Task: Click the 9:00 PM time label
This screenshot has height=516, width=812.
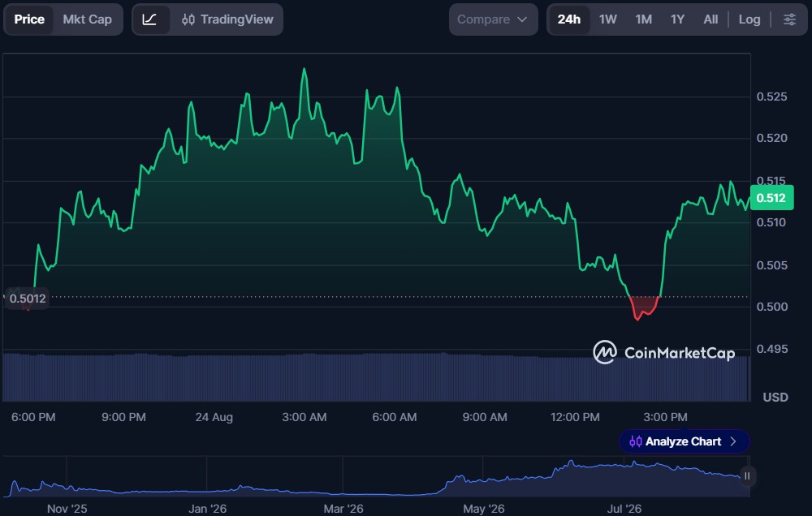Action: 123,417
